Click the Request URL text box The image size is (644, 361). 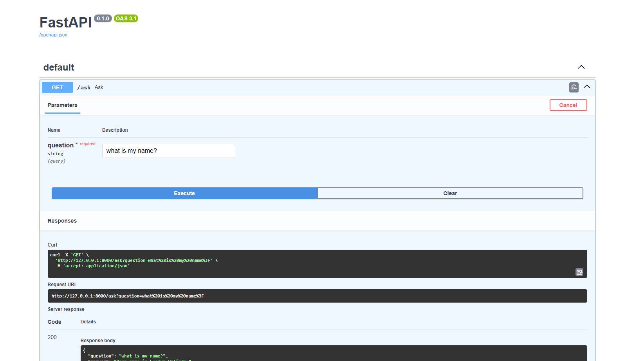317,296
